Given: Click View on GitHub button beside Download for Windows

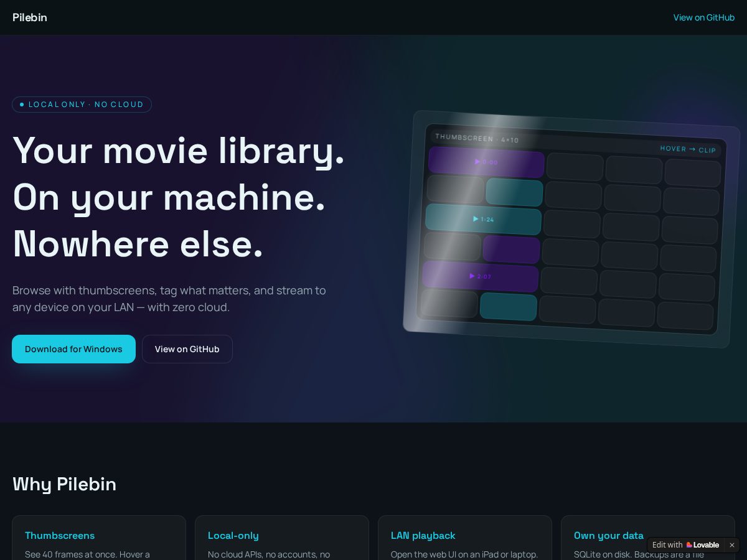Looking at the screenshot, I should (187, 349).
